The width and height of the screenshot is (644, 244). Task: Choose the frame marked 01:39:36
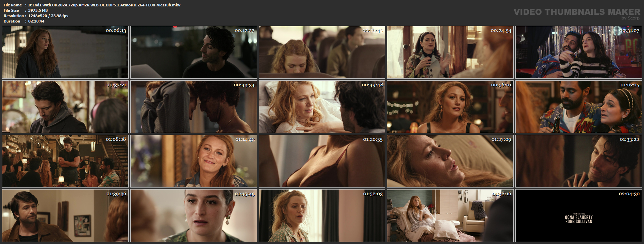[65, 215]
